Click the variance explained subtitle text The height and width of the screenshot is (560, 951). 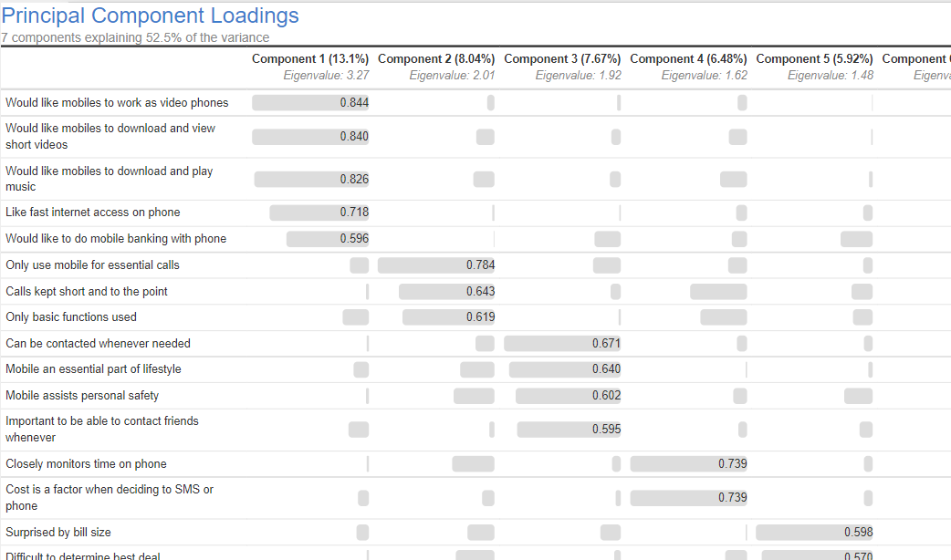125,37
